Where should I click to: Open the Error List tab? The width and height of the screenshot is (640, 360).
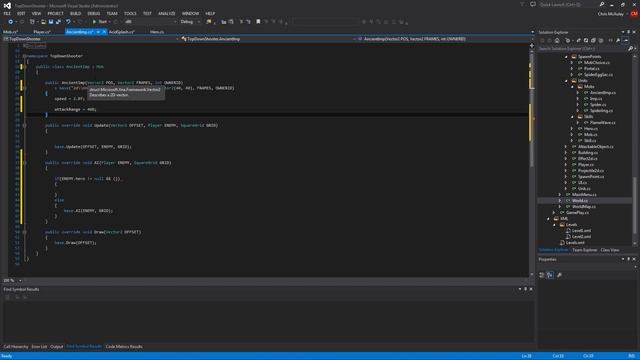pos(39,347)
